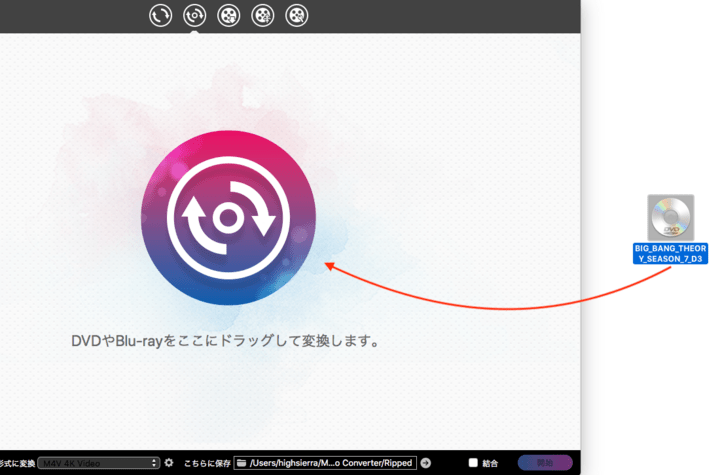
Task: Select the DVD ripper tab icon
Action: (195, 14)
